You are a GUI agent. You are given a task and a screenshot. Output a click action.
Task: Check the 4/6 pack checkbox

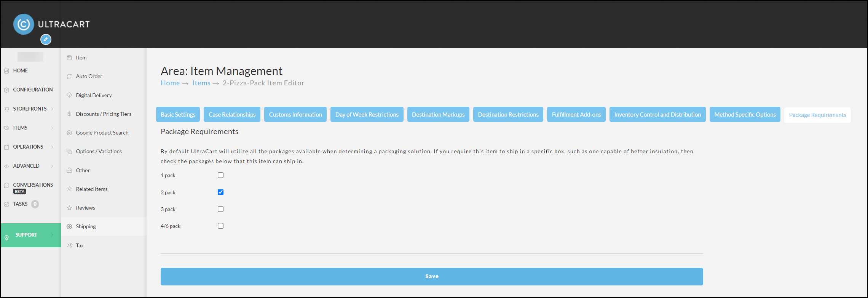pos(220,226)
